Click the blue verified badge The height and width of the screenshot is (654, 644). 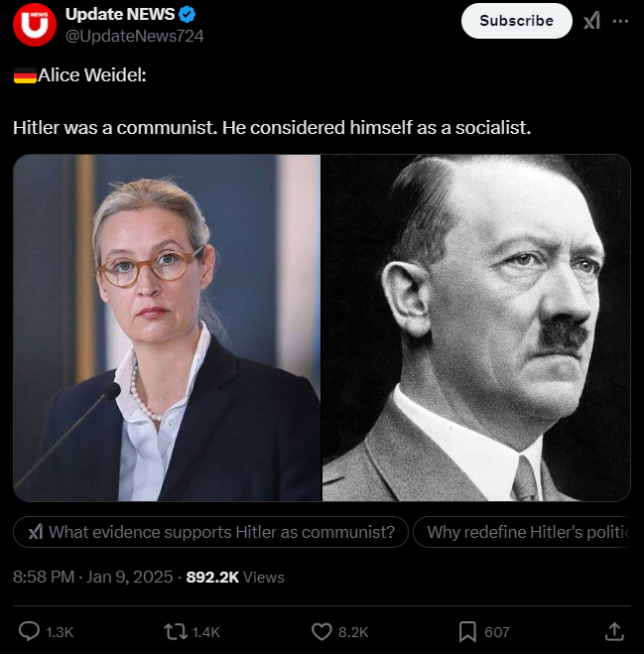point(187,15)
